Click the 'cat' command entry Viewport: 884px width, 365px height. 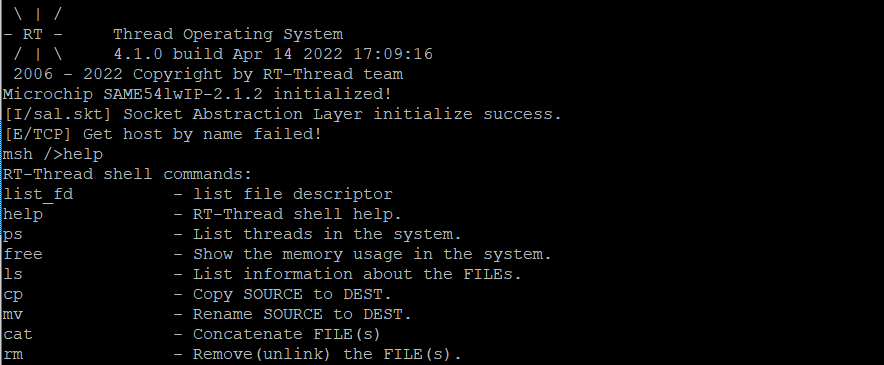[x=18, y=335]
